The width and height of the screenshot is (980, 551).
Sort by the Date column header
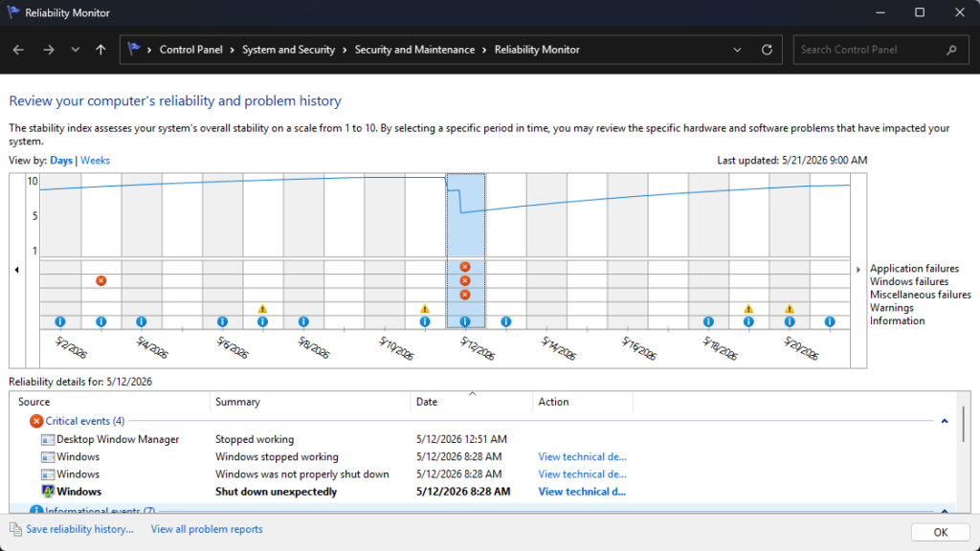coord(471,402)
